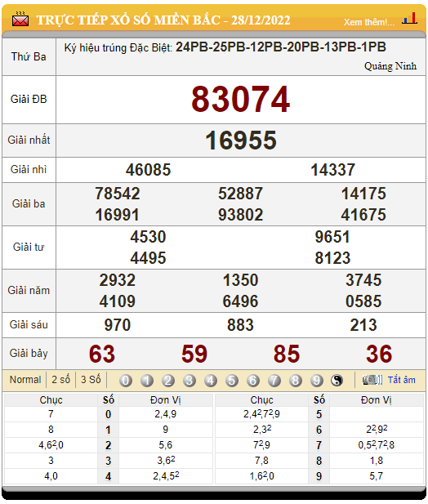Click the yin-yang symbol ball
Viewport: 428px width, 504px height.
click(337, 381)
